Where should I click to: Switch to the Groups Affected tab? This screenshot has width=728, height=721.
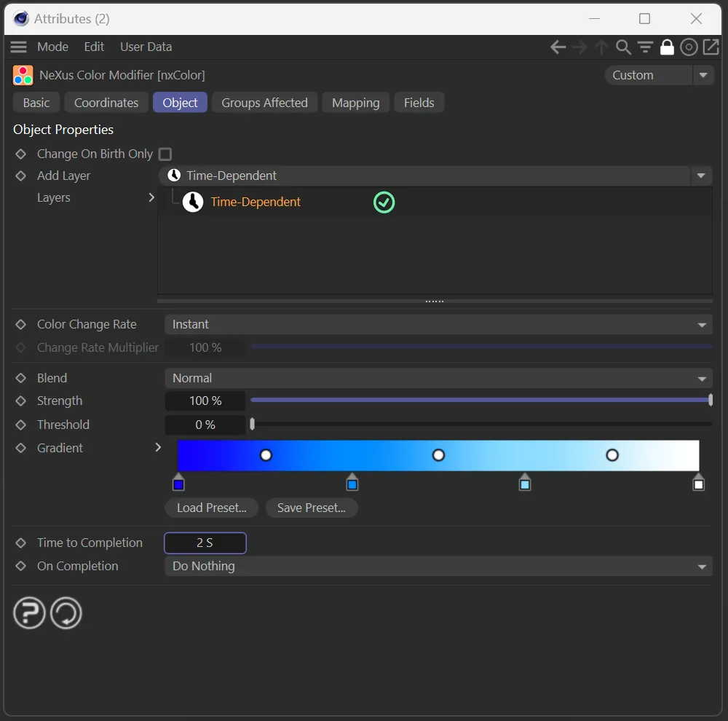point(264,103)
